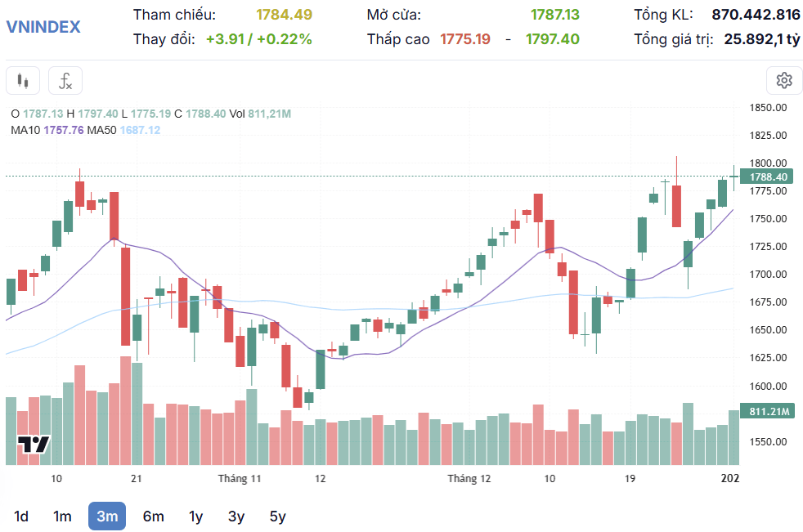
Task: Click the 811.21M volume label
Action: point(767,411)
